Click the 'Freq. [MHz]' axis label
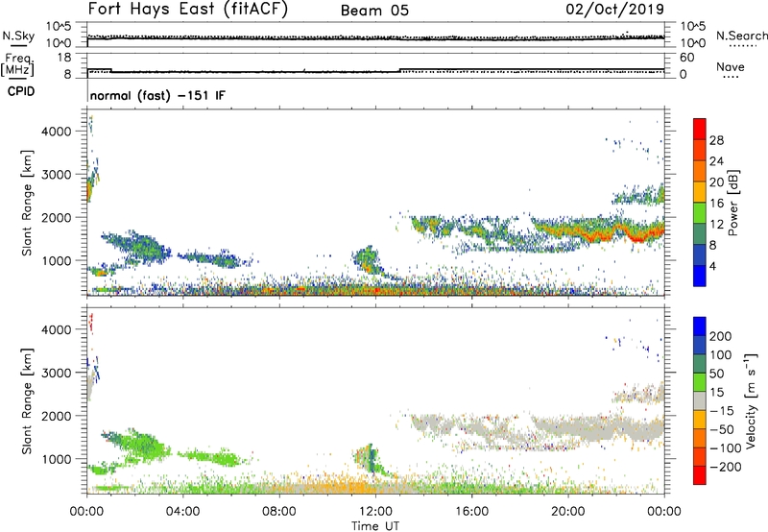The height and width of the screenshot is (532, 768). click(17, 64)
